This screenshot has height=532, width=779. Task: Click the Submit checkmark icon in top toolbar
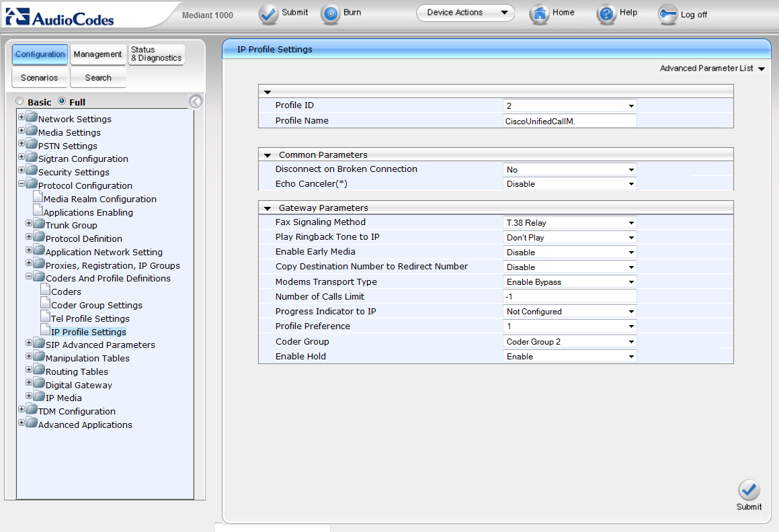[x=269, y=14]
